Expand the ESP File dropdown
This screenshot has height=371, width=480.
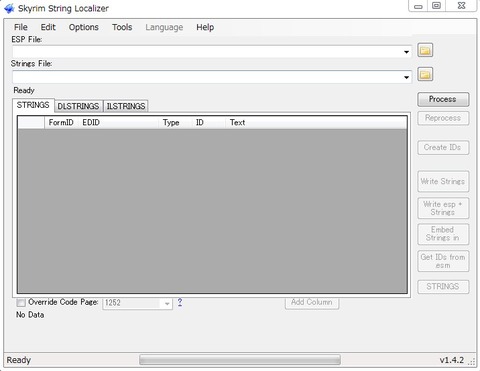[406, 52]
